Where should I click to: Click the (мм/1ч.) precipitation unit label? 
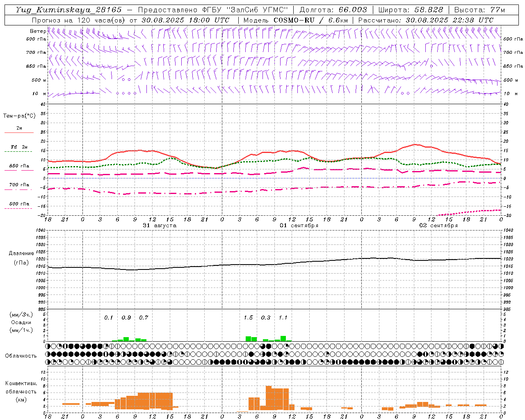pos(21,330)
